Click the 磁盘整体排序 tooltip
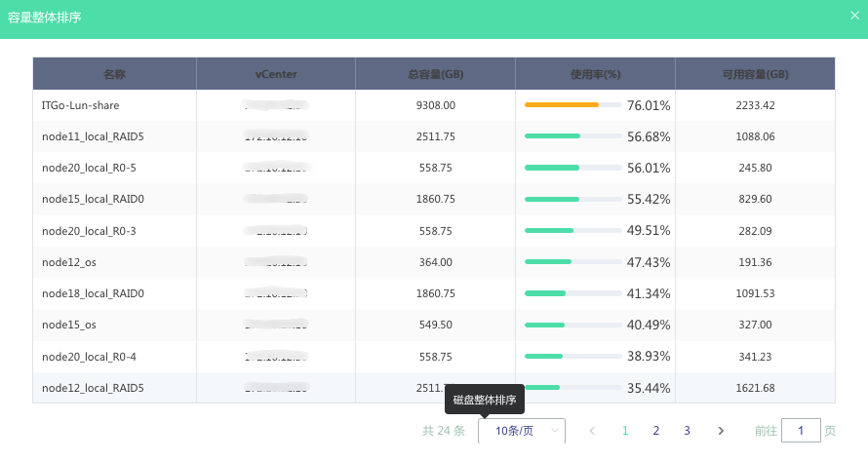 coord(485,400)
